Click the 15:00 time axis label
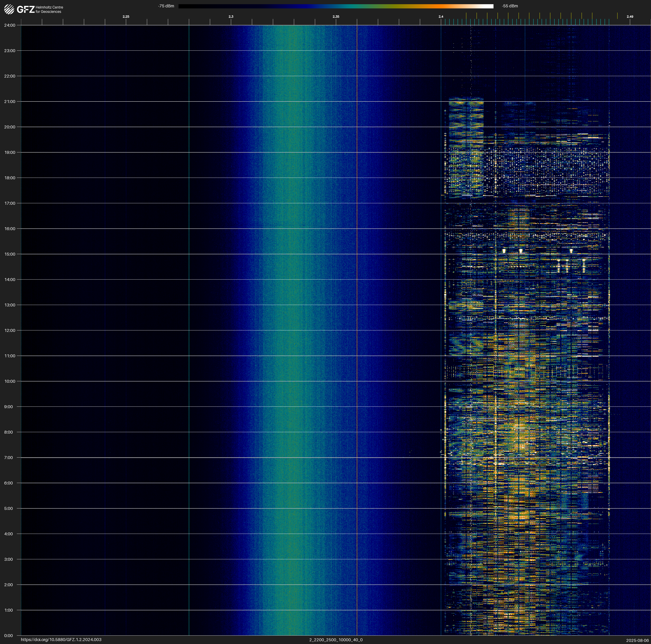The height and width of the screenshot is (644, 651). click(x=9, y=254)
